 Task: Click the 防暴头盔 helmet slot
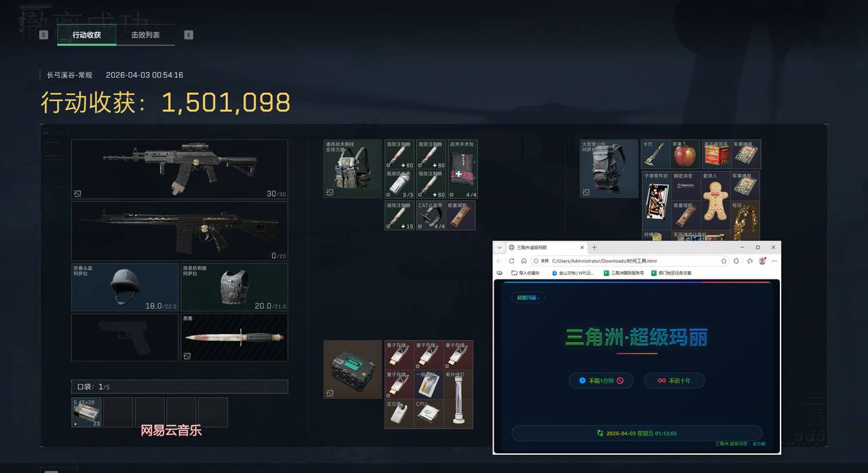[125, 287]
